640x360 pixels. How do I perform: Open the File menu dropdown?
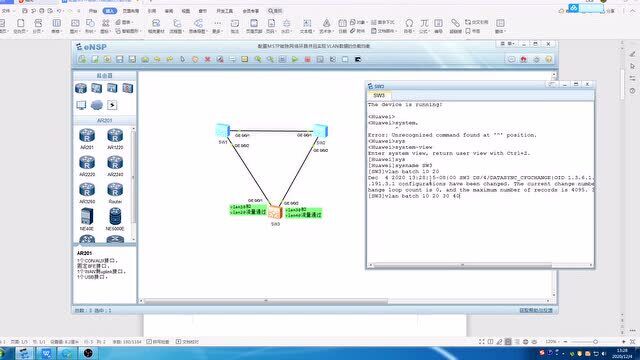6,11
